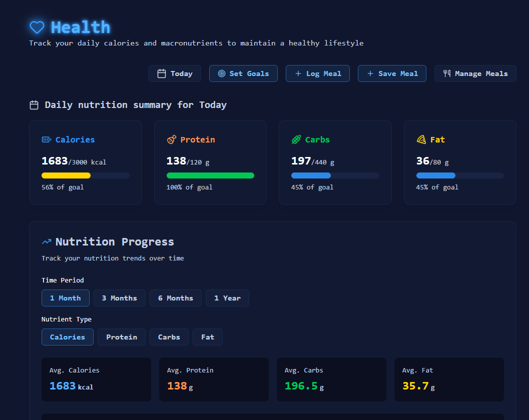This screenshot has height=420, width=529.
Task: Click 'Track your nutrition trends over time'
Action: pyautogui.click(x=113, y=258)
